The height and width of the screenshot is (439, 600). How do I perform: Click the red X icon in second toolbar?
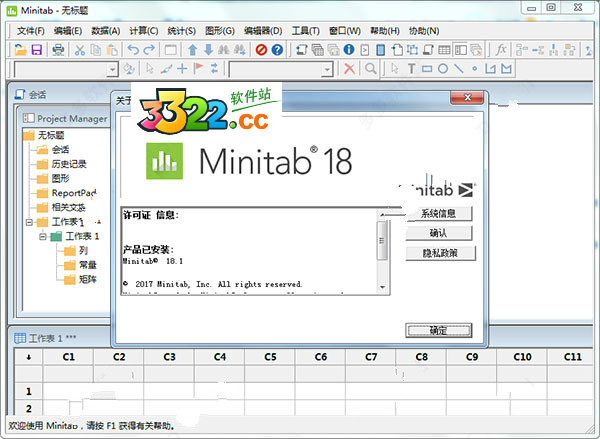349,69
